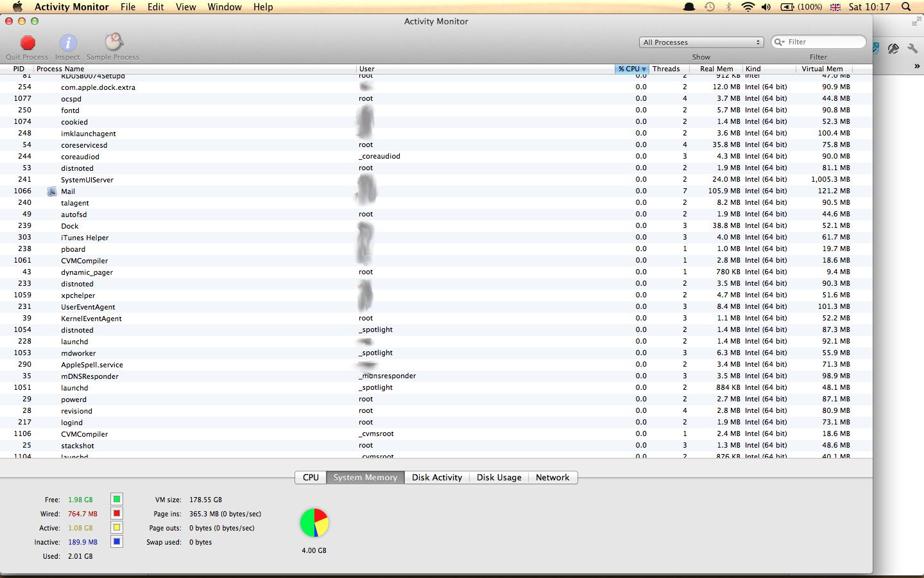Sort by the Threads column header
This screenshot has height=578, width=924.
point(669,69)
